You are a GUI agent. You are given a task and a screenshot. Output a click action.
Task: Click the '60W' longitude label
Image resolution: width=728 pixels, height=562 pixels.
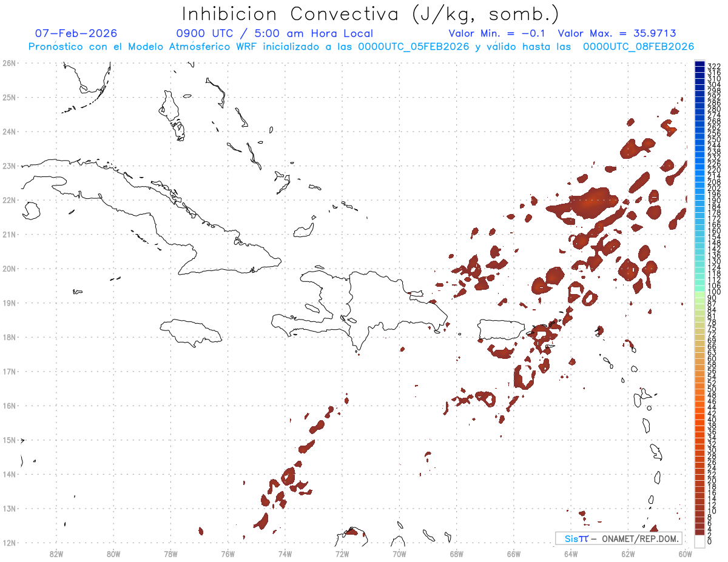point(686,553)
